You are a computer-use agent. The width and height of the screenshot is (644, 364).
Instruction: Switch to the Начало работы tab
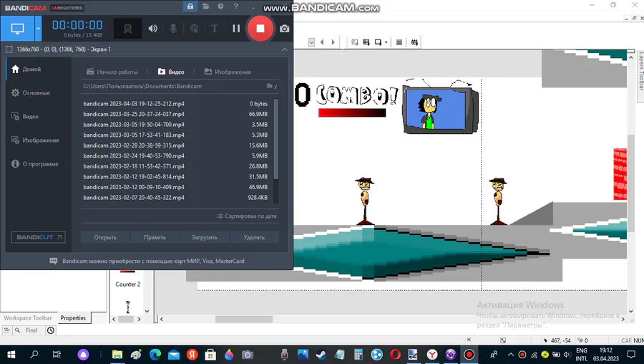112,72
